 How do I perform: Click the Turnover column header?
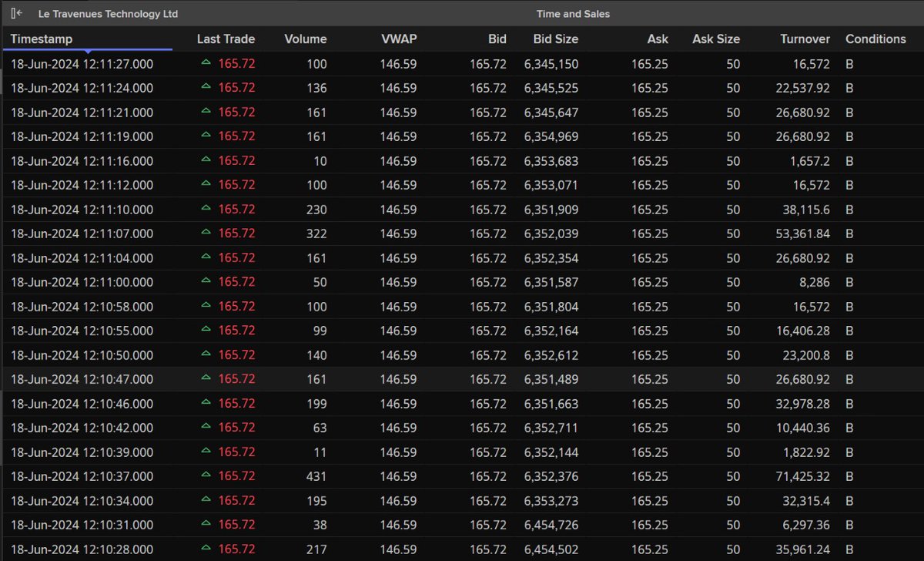click(x=805, y=39)
